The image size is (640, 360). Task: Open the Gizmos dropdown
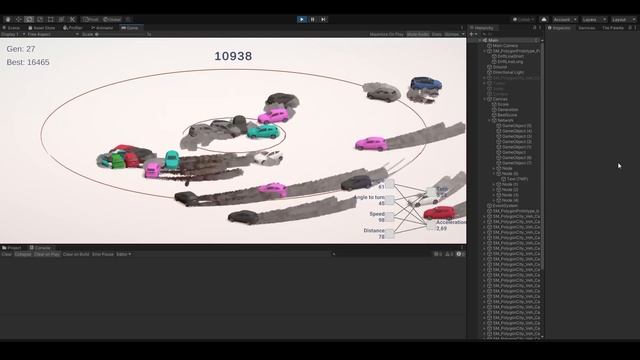[x=454, y=34]
